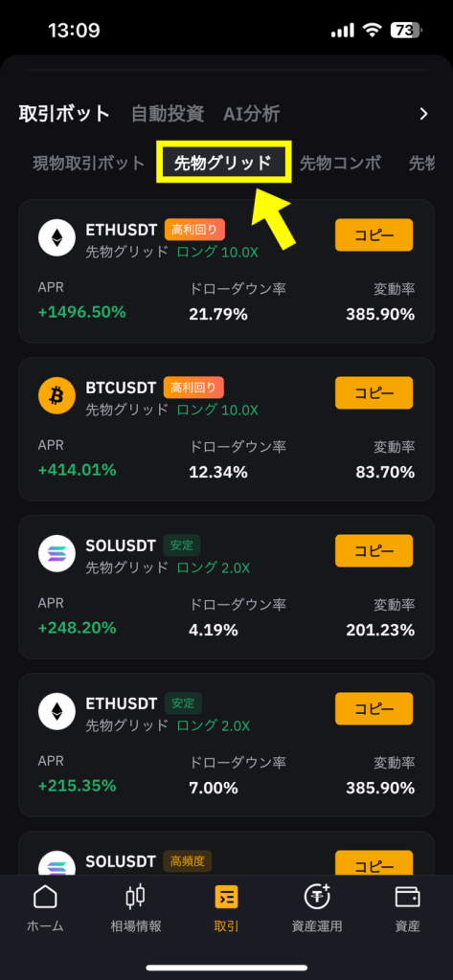Select the 取引ボット heading tab
The width and height of the screenshot is (453, 980).
(x=64, y=114)
